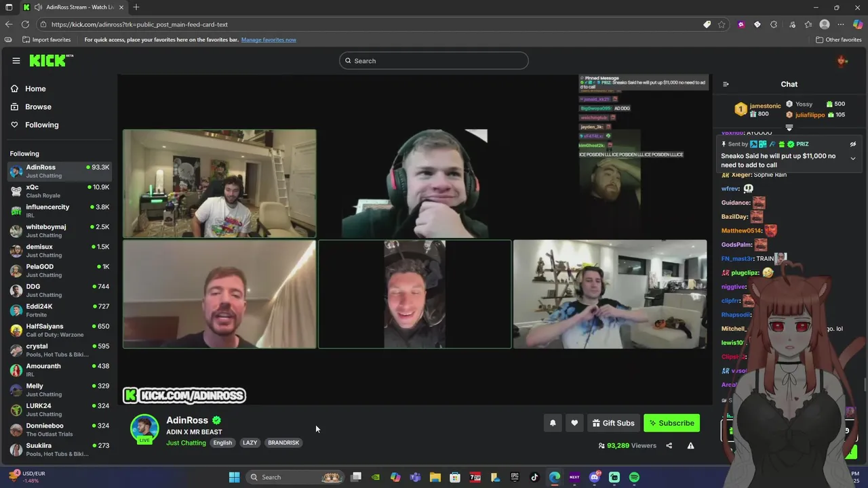This screenshot has height=488, width=868.
Task: Click Import favorites in favorites bar
Action: pyautogui.click(x=46, y=40)
